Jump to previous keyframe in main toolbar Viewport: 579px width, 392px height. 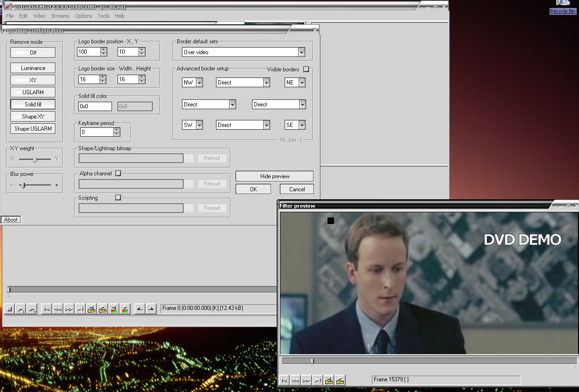(x=91, y=309)
